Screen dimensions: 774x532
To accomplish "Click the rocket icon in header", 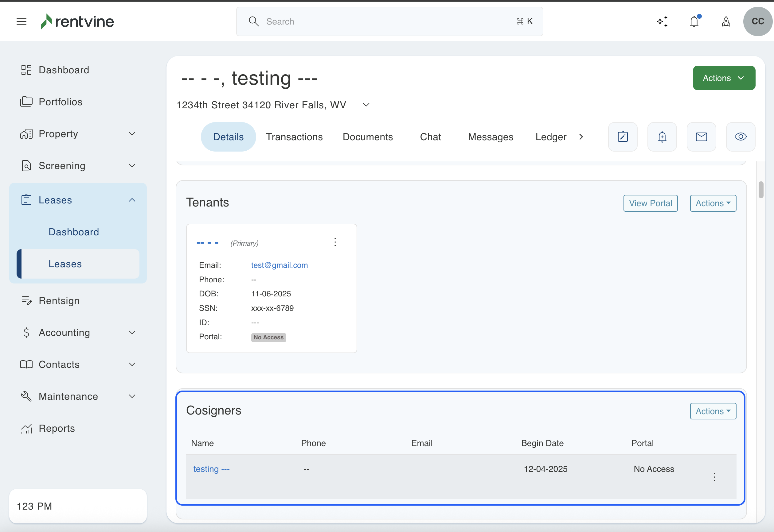I will click(726, 22).
